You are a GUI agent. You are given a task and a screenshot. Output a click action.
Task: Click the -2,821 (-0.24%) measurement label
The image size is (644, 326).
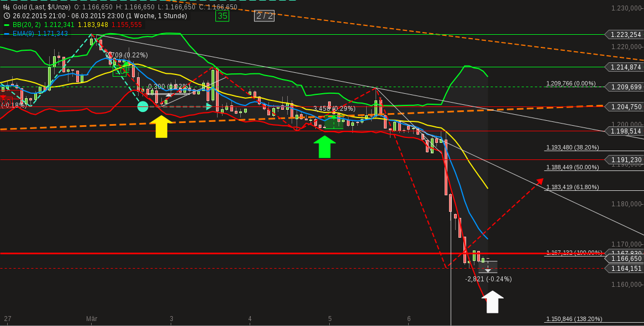click(x=488, y=279)
